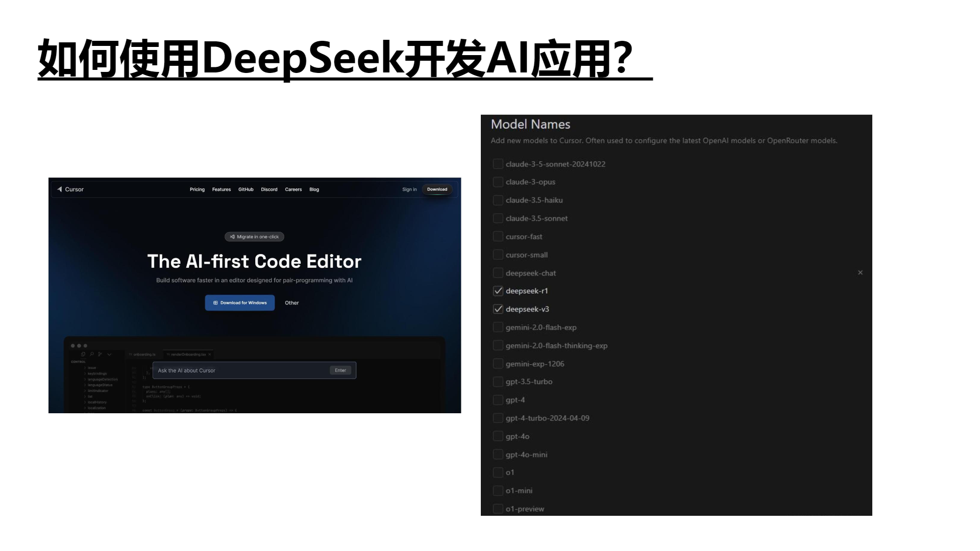This screenshot has width=980, height=551.
Task: Remove deepseek-chat model with X icon
Action: pos(860,272)
